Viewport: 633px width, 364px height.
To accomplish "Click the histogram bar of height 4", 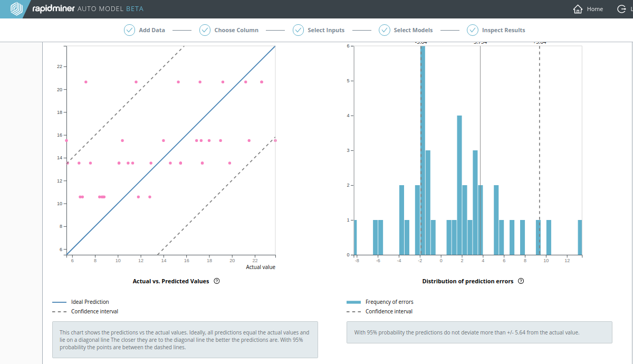I will pos(459,185).
